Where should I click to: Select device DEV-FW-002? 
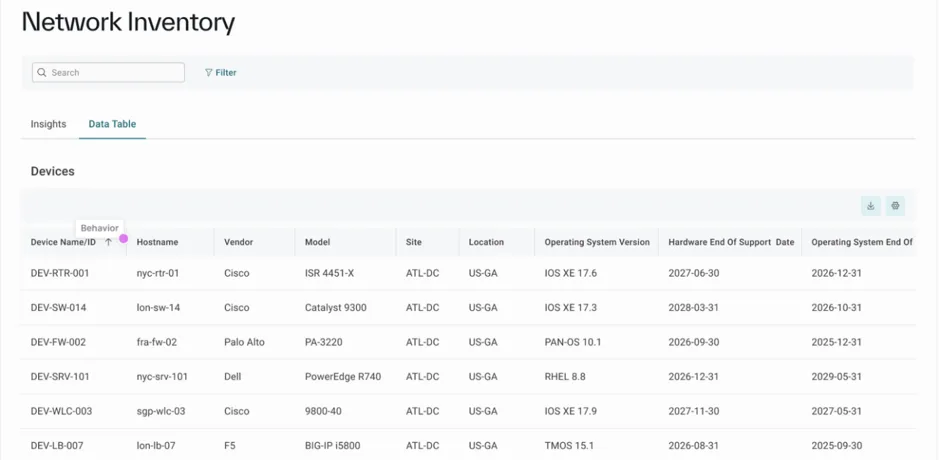[58, 342]
